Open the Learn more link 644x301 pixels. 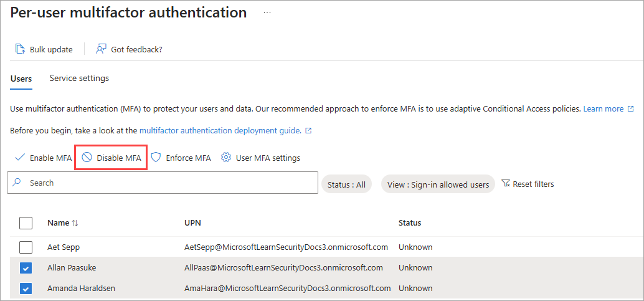click(x=603, y=109)
